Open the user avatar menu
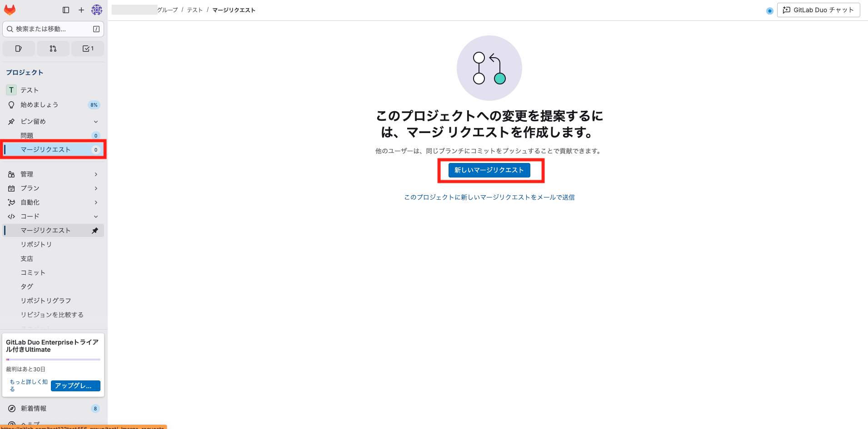The image size is (868, 429). tap(97, 10)
